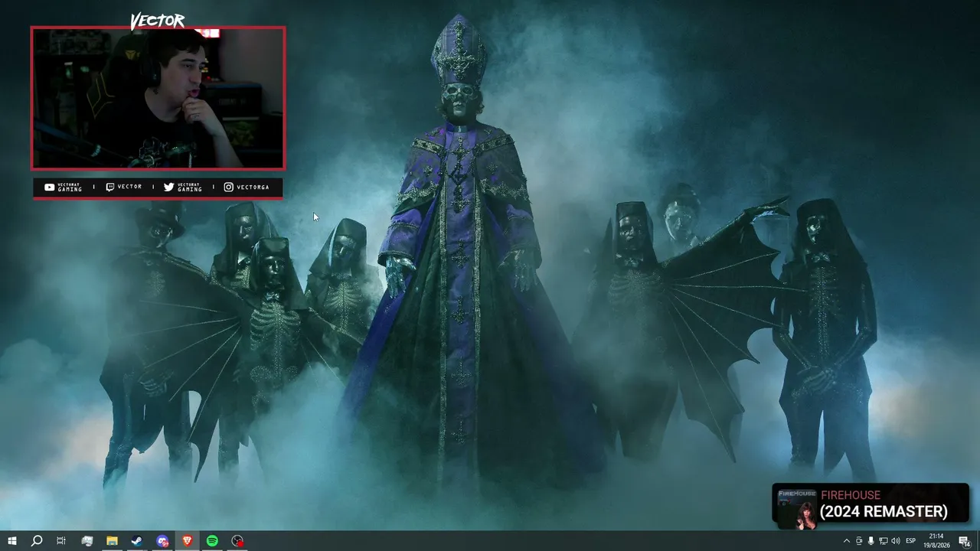Screen dimensions: 980x551
Task: Click the Instagram icon in the overlay bar
Action: (x=228, y=187)
